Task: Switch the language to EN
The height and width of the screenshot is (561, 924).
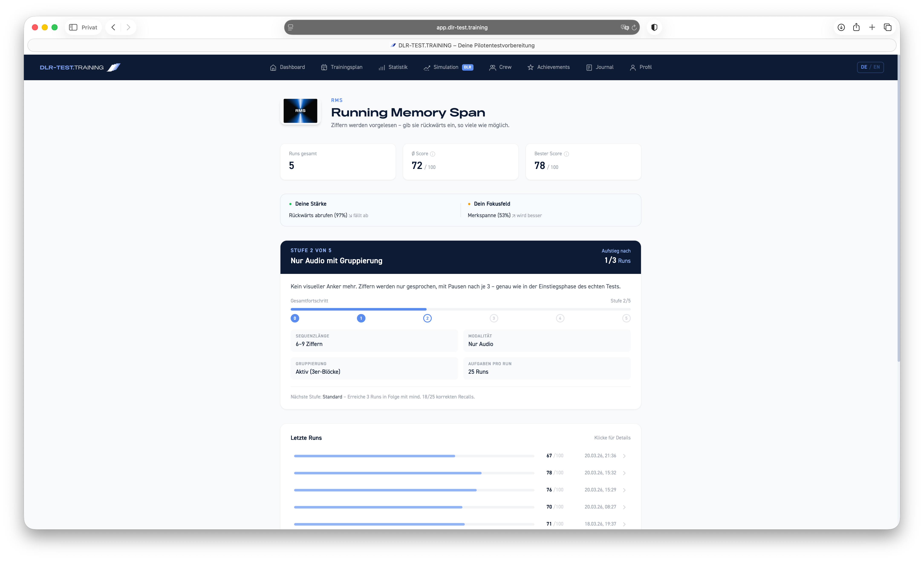Action: pos(876,67)
